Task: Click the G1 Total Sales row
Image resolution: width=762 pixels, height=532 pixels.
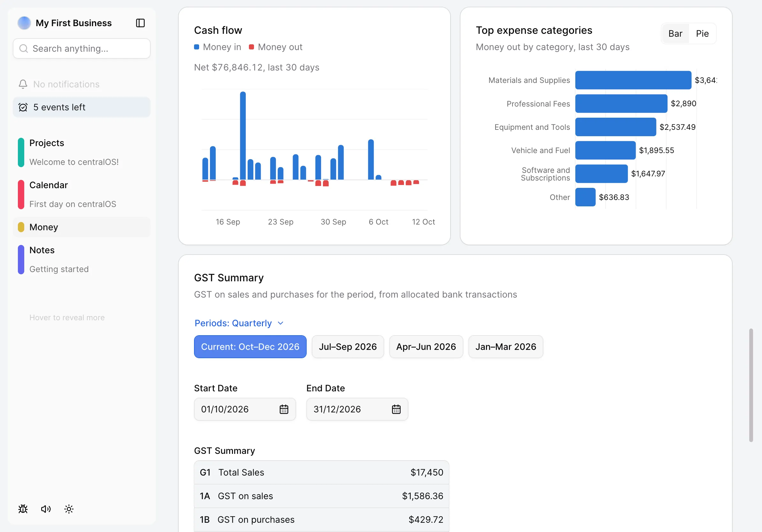Action: 321,472
